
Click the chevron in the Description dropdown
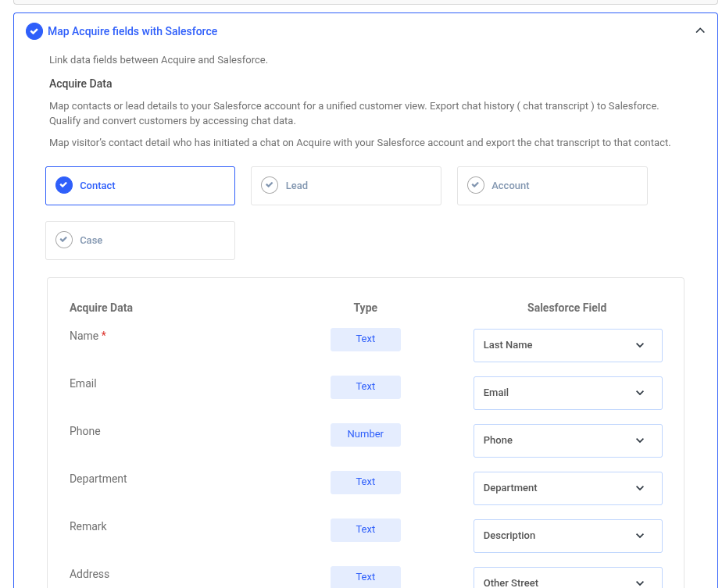pos(640,536)
